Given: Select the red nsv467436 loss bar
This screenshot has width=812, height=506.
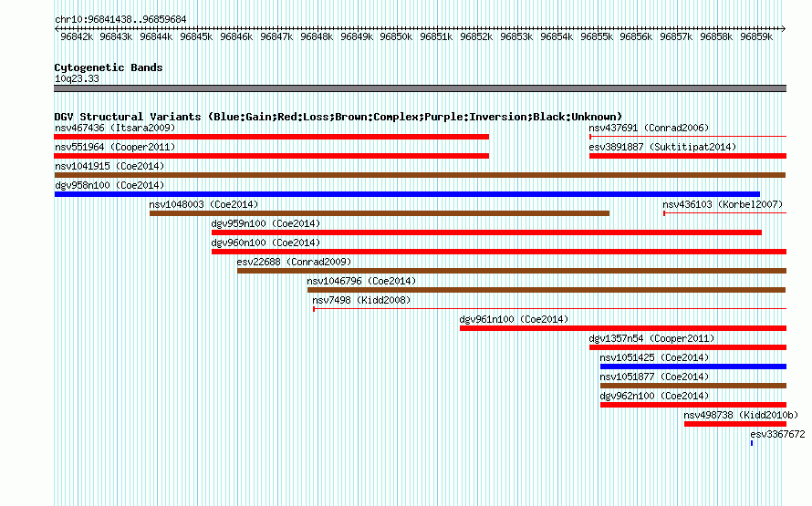Looking at the screenshot, I should (271, 137).
